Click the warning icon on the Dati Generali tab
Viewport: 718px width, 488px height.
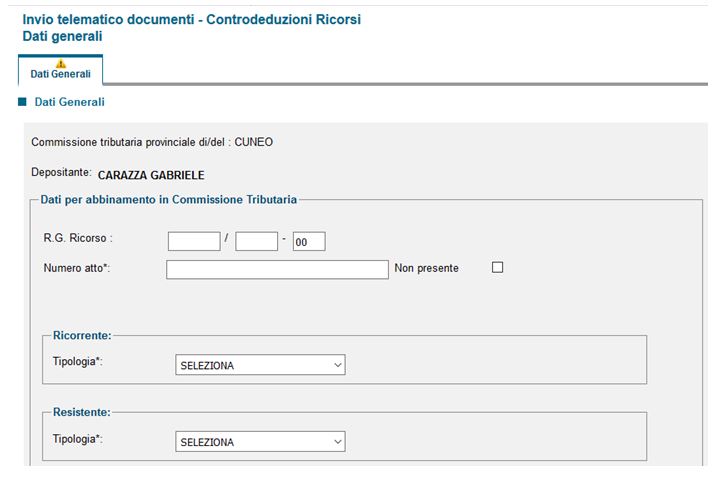pos(60,63)
